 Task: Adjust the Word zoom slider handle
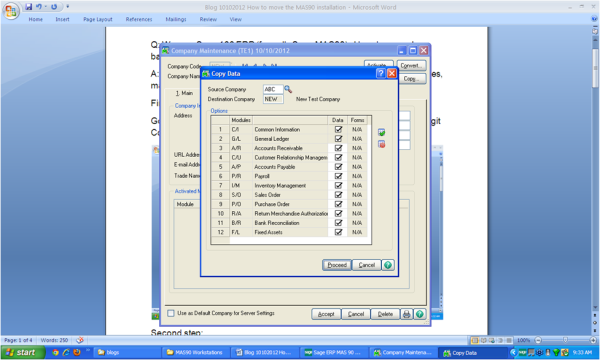(x=565, y=340)
